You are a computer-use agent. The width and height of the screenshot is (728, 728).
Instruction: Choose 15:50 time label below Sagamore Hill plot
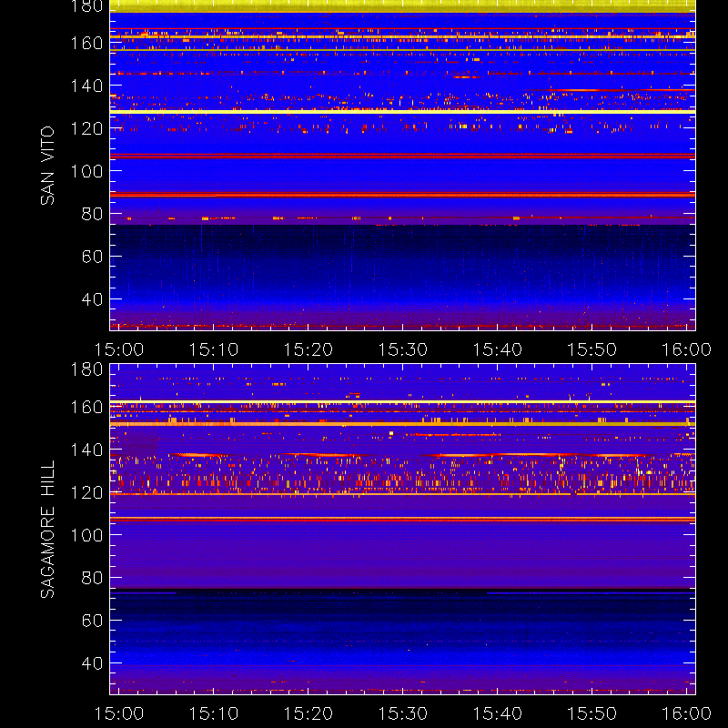pos(592,713)
